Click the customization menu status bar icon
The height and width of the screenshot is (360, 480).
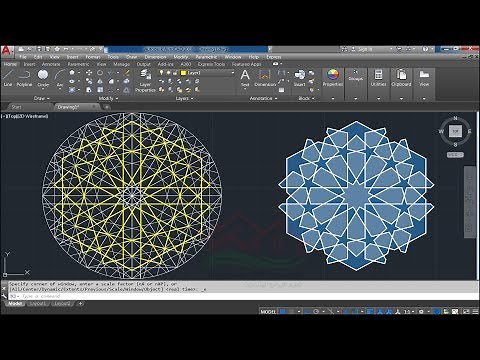click(475, 312)
